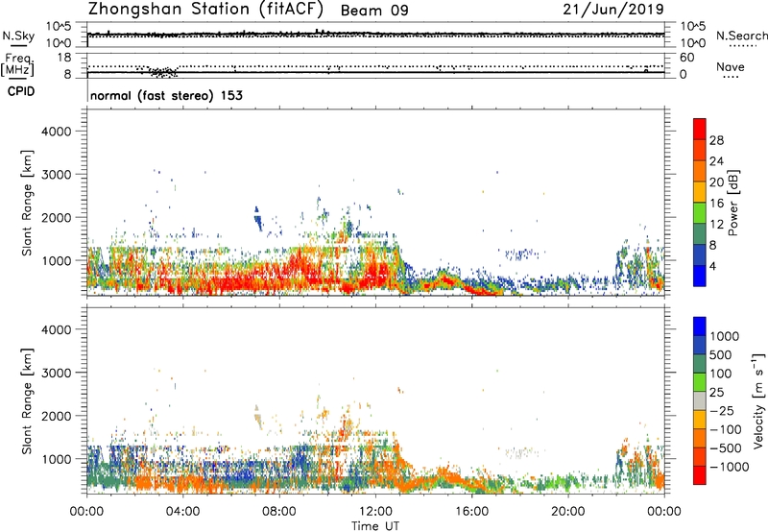
Task: Click the '28' tick on power scale
Action: 716,140
